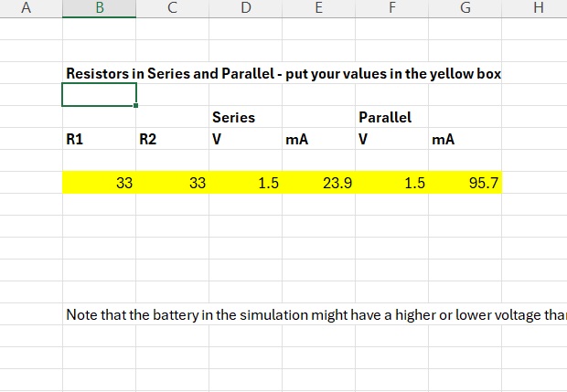Click the 'R1' label cell
Viewport: 567px width, 392px height.
click(x=100, y=140)
